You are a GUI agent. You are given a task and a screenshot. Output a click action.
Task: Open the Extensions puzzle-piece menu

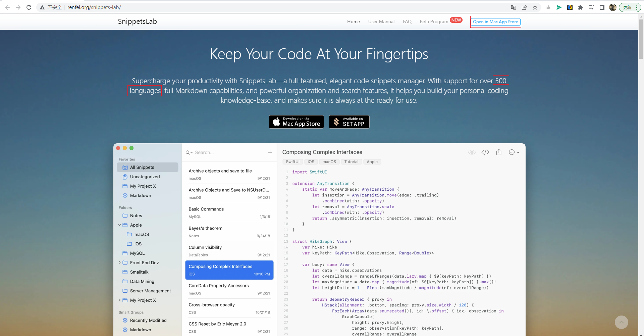[x=581, y=7]
